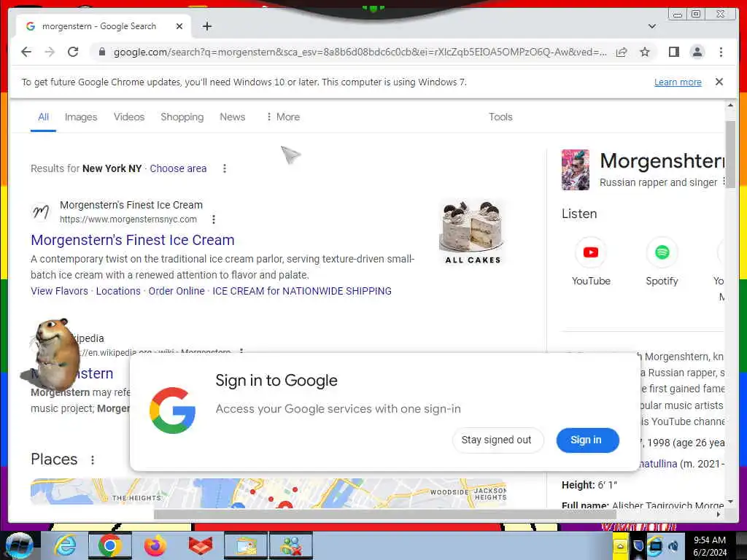Open the View Flavors sitelink
Screen dimensions: 747x560
(x=60, y=291)
